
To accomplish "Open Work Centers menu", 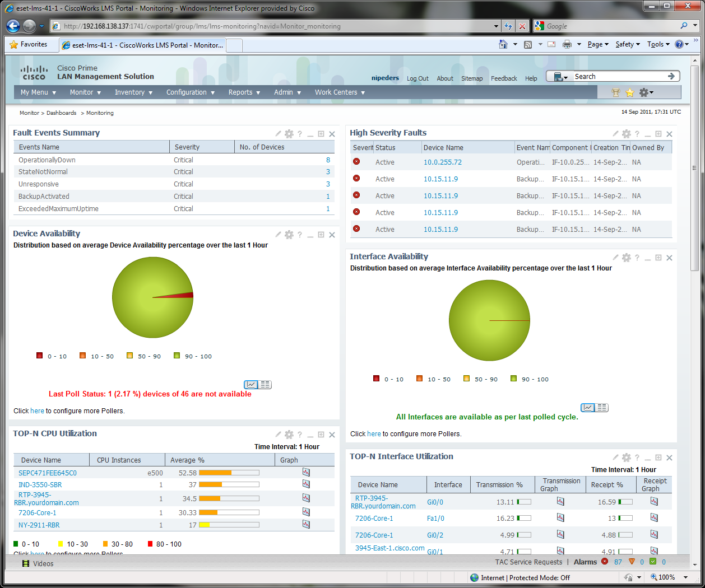I will click(x=340, y=92).
